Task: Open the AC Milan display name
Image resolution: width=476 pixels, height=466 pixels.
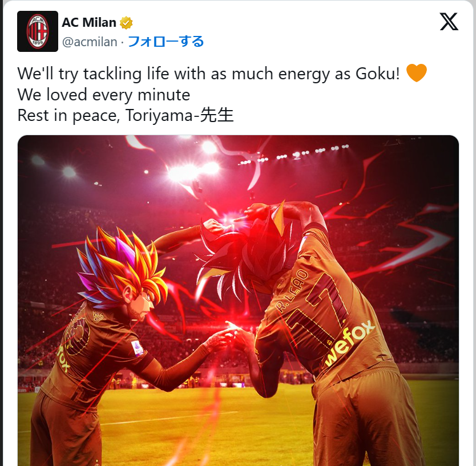Action: 89,22
